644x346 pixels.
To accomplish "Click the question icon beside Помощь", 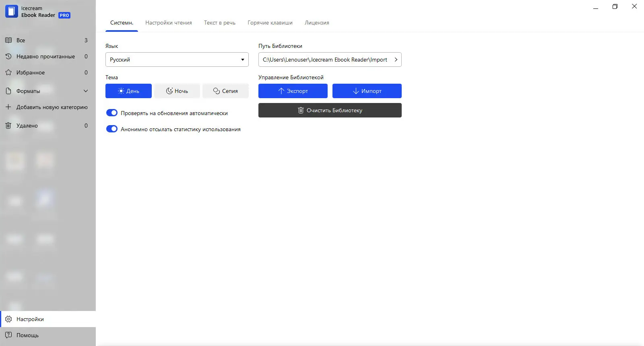I will pyautogui.click(x=8, y=335).
